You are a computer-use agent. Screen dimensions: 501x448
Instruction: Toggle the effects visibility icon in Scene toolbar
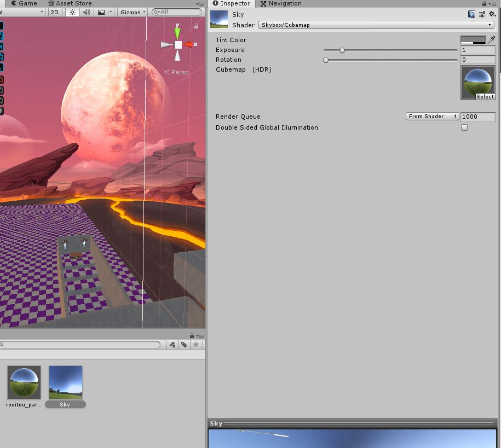[x=102, y=12]
